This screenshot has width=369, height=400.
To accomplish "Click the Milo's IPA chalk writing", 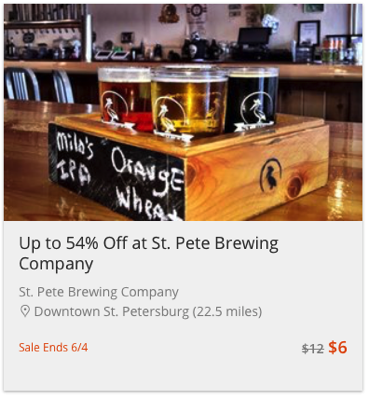I will [74, 158].
